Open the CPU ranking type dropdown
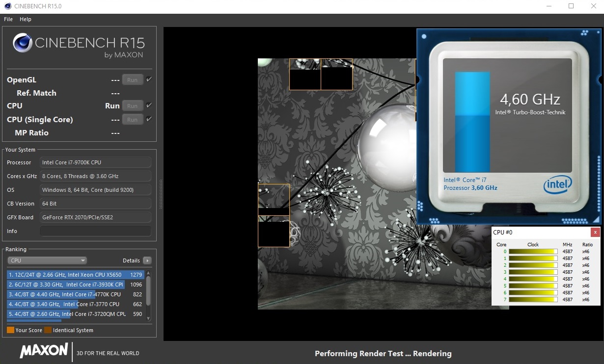Screen dimensions: 604x364 (47, 260)
